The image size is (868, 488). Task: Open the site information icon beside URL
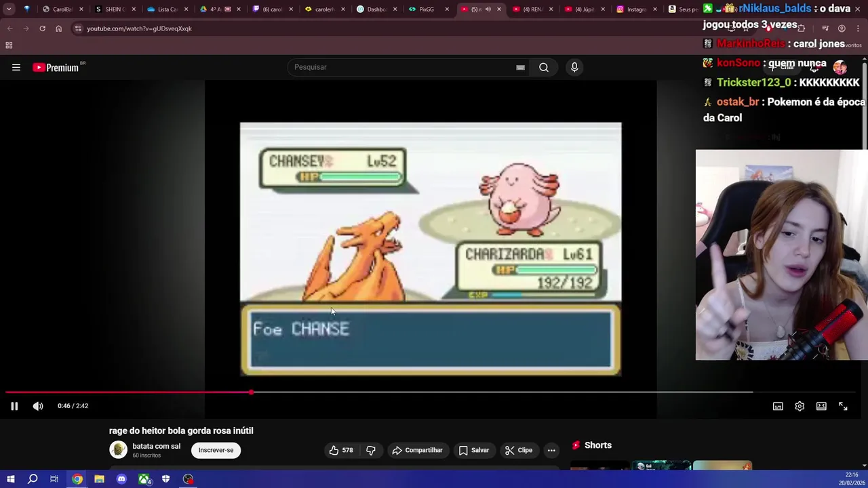point(78,28)
